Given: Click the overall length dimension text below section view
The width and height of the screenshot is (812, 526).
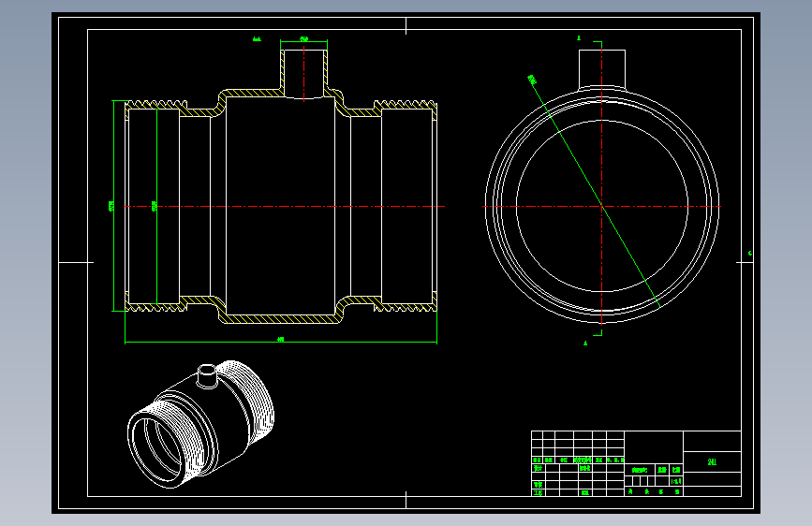Looking at the screenshot, I should point(281,339).
